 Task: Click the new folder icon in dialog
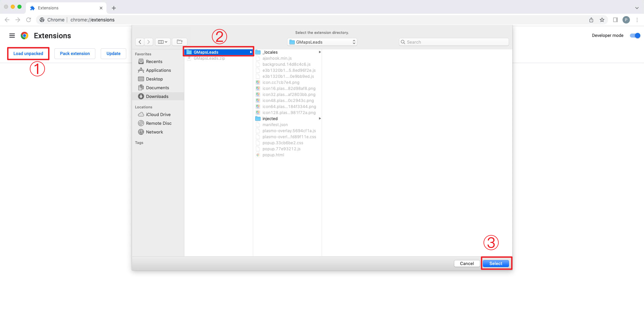[180, 42]
